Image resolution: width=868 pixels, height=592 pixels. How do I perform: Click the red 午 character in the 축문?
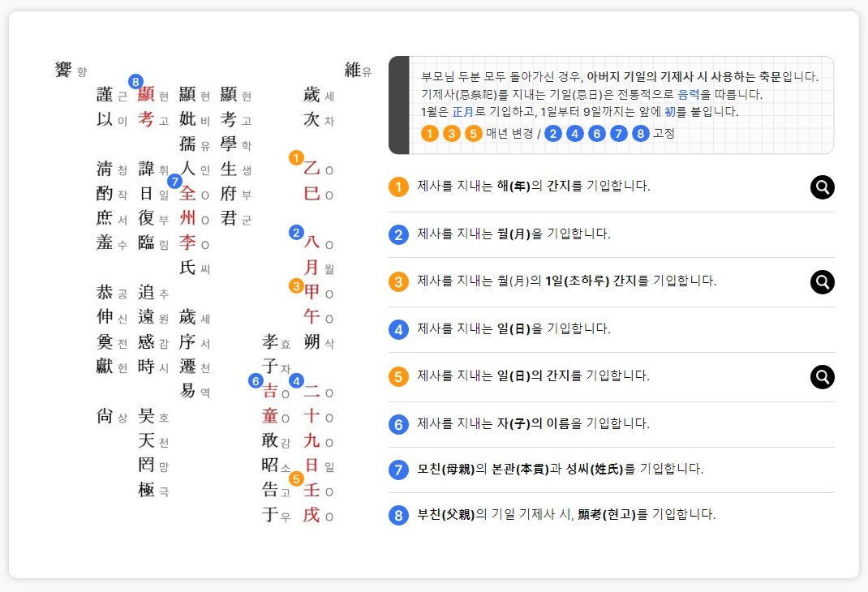312,316
